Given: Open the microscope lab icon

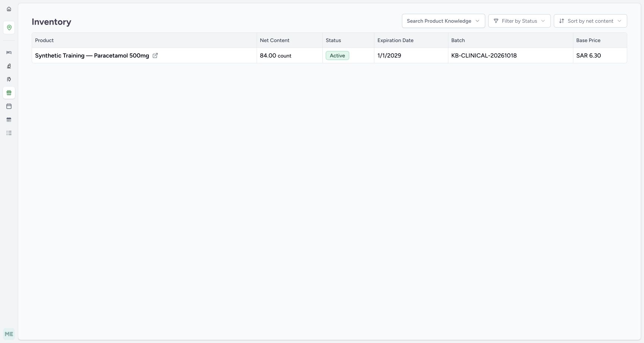Looking at the screenshot, I should 9,66.
